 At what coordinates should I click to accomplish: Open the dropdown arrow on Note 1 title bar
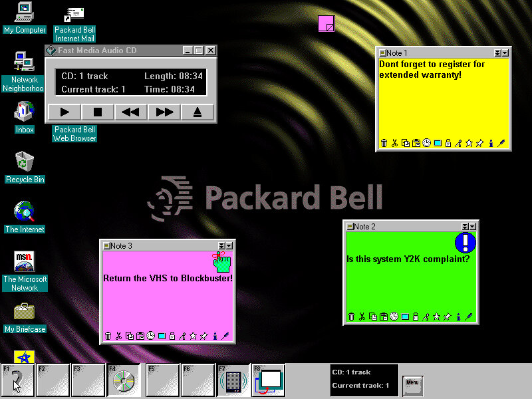505,53
